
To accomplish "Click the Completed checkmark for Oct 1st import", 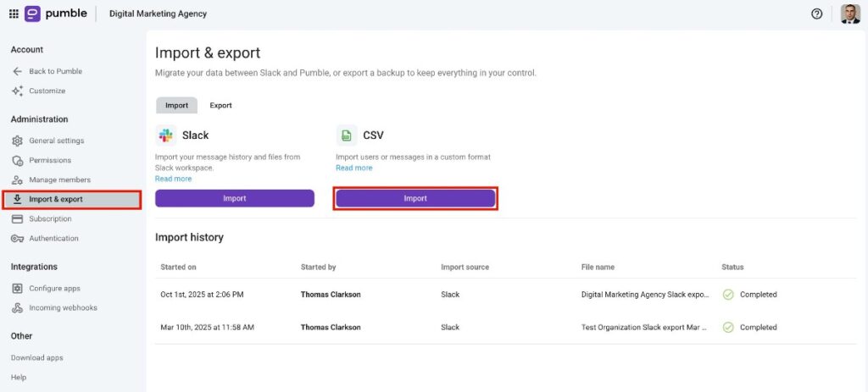I will click(x=728, y=295).
